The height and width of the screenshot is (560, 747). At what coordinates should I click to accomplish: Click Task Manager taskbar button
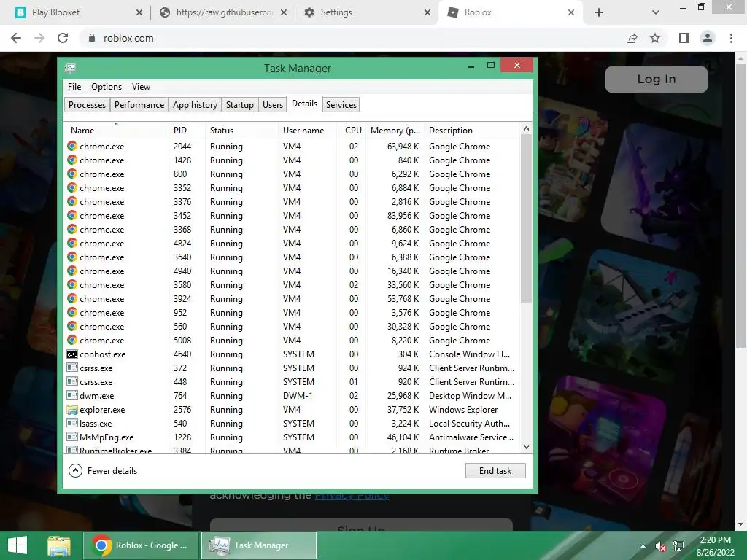tap(259, 545)
